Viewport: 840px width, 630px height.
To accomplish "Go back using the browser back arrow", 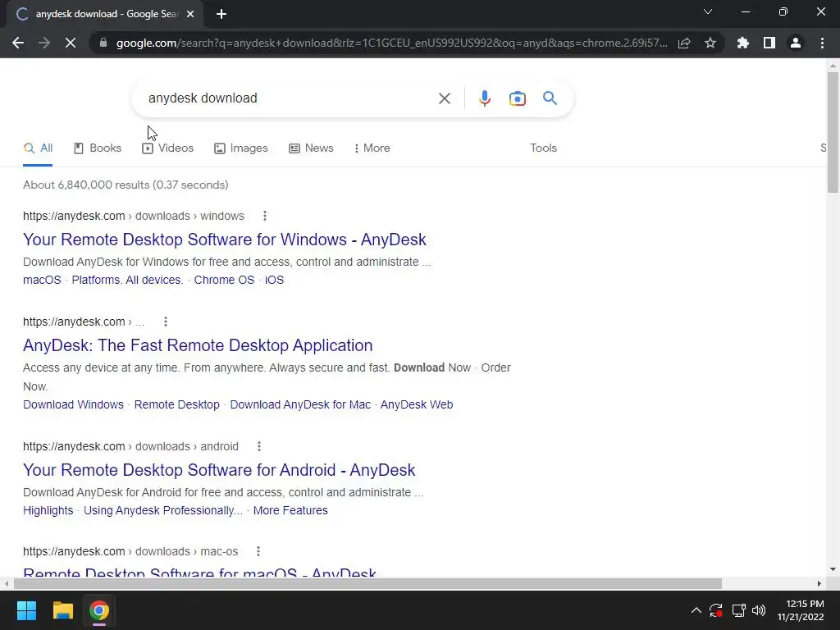I will 18,43.
